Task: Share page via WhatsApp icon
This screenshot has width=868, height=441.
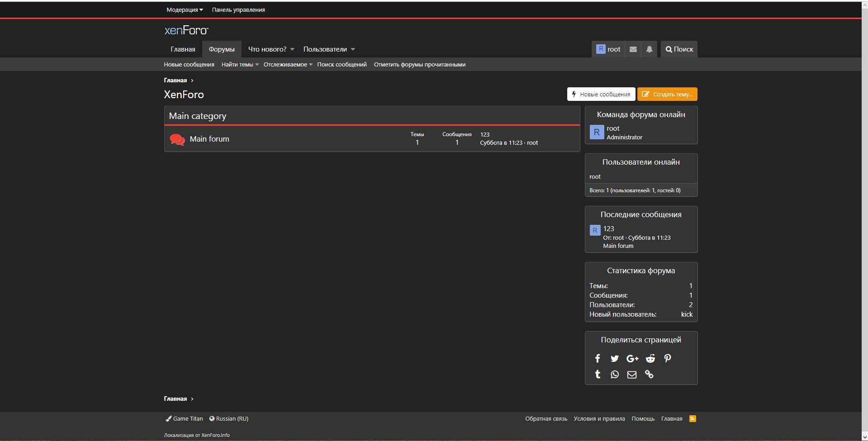Action: 614,375
